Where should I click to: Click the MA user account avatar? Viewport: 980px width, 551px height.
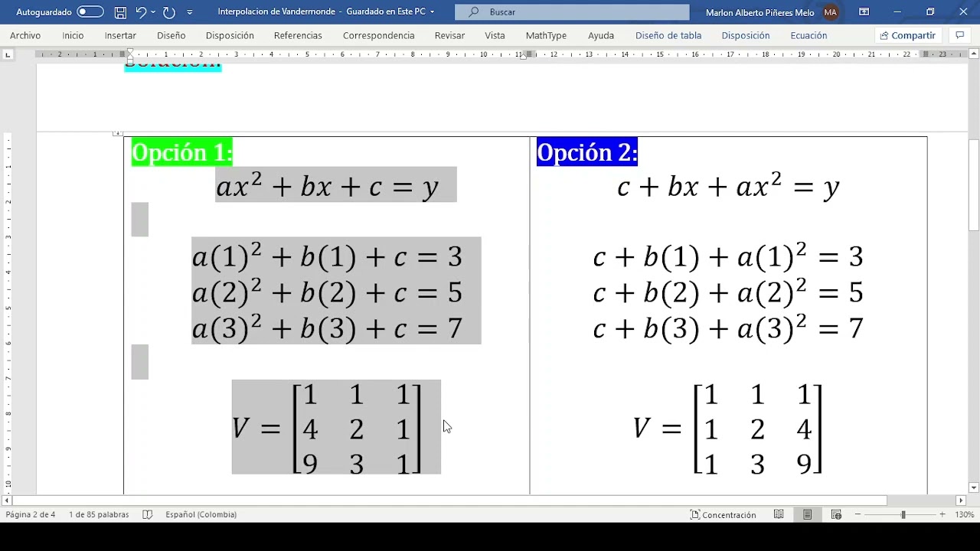click(831, 12)
